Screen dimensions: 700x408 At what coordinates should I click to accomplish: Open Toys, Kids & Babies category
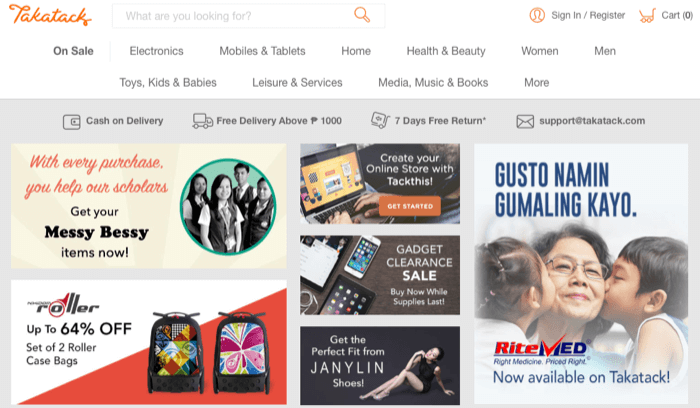pos(168,83)
